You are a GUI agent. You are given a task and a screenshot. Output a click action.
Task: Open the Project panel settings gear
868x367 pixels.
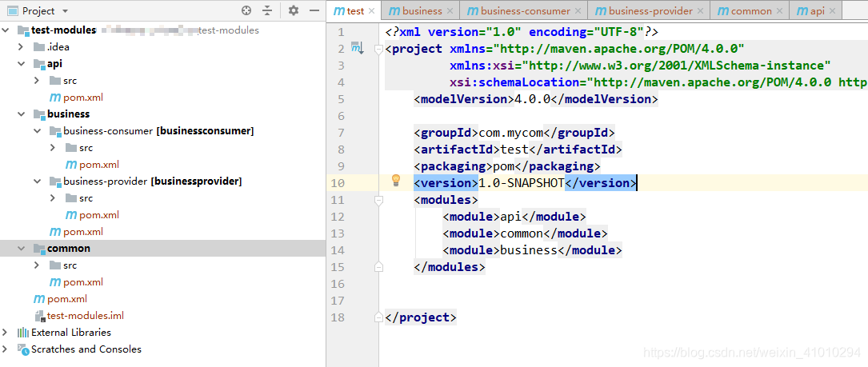[x=294, y=10]
